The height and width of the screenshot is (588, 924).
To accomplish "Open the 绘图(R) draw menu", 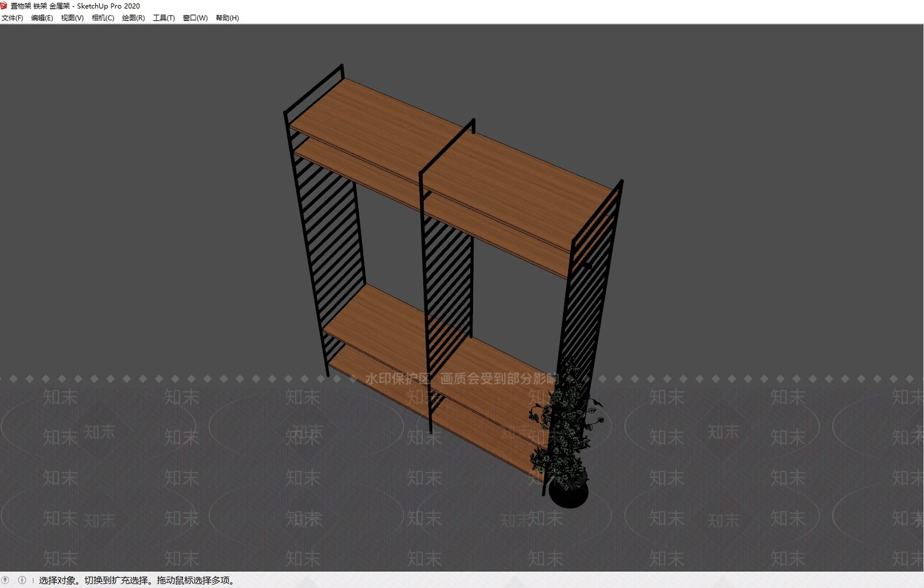I will click(133, 18).
